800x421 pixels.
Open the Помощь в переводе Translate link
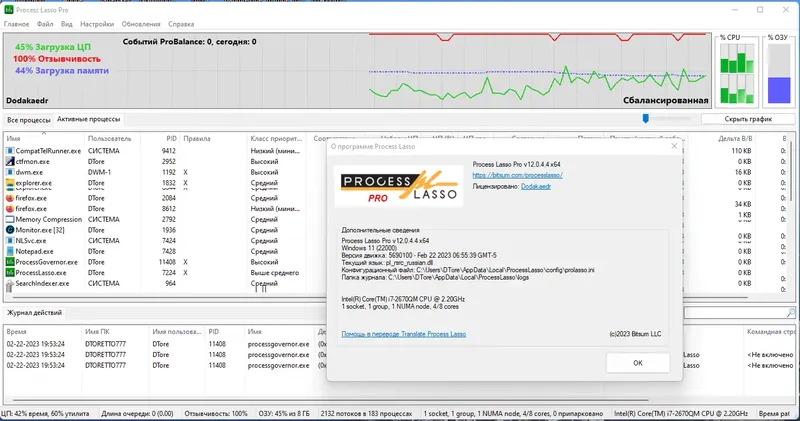point(404,334)
